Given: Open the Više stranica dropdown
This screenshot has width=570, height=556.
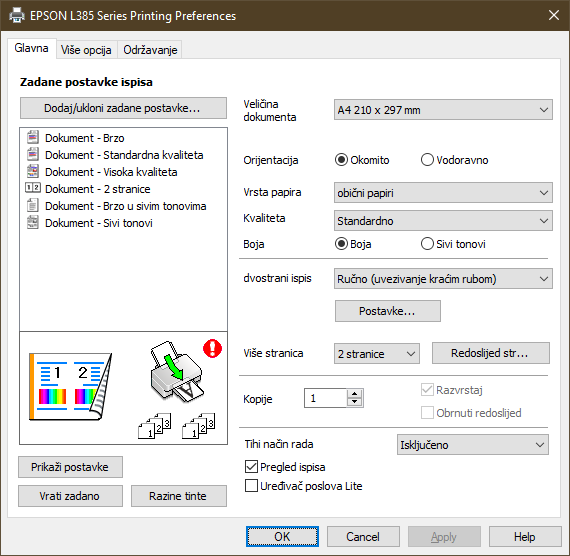Looking at the screenshot, I should coord(377,353).
